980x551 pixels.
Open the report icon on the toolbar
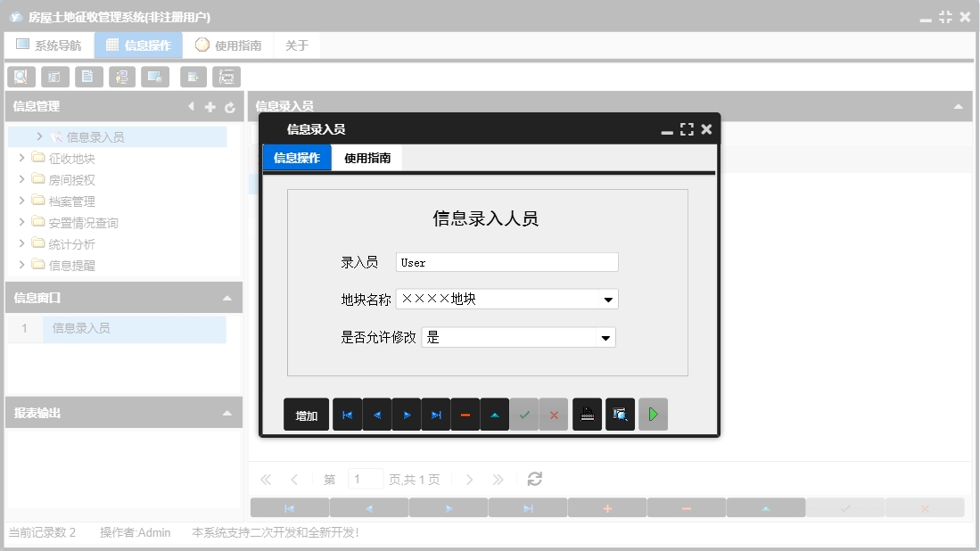(54, 77)
